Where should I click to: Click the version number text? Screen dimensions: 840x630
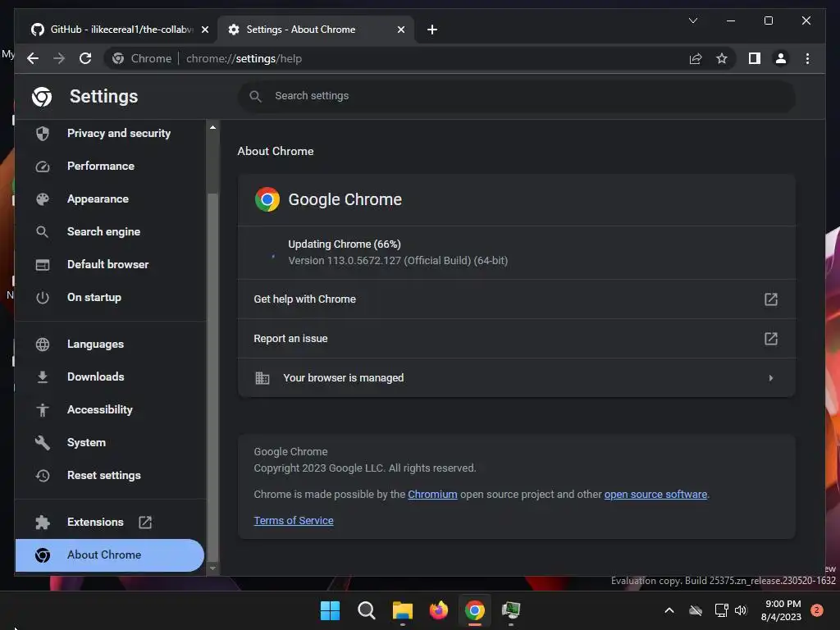(x=398, y=261)
